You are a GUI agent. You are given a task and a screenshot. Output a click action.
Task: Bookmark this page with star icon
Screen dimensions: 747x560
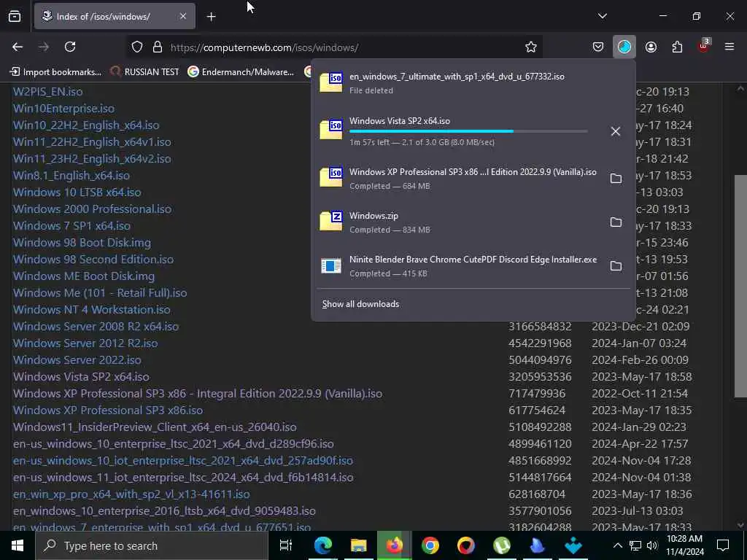point(531,47)
